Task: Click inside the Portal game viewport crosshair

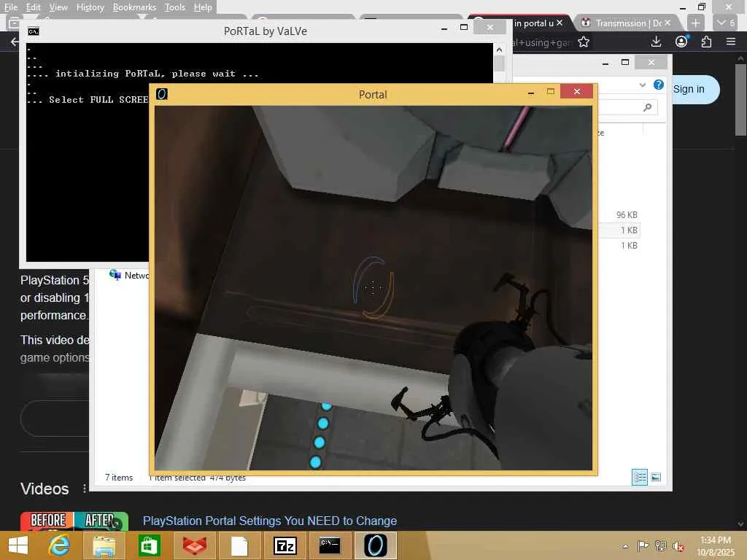Action: pyautogui.click(x=373, y=287)
